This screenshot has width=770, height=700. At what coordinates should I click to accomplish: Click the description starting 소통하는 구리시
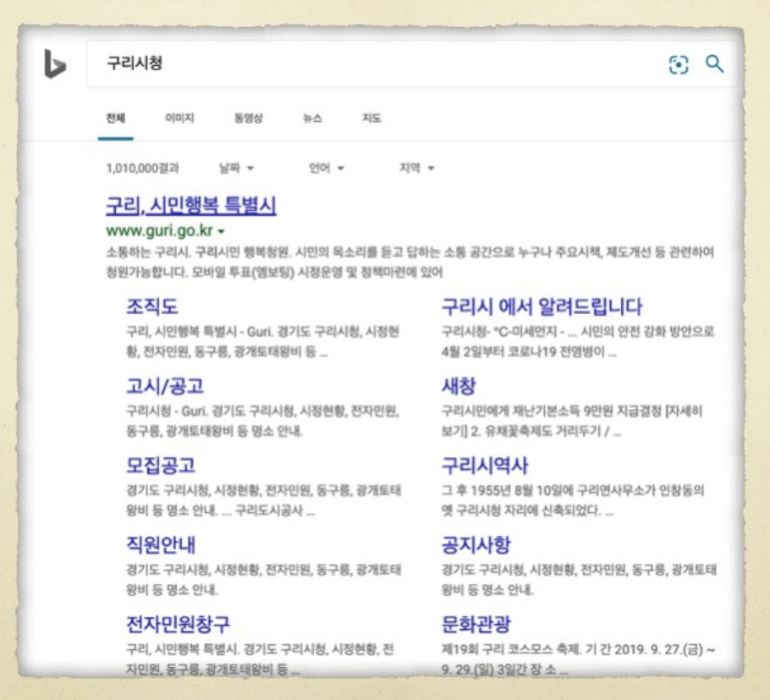click(x=410, y=262)
